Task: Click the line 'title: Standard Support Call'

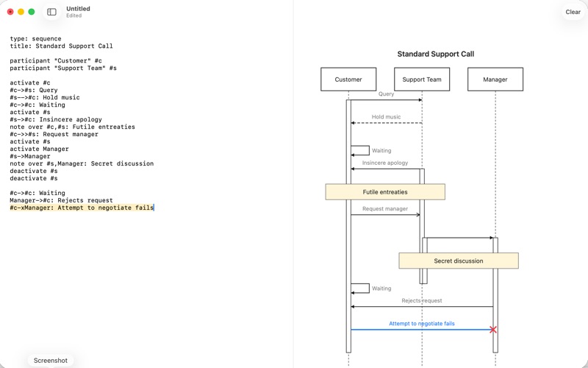Action: pos(61,46)
